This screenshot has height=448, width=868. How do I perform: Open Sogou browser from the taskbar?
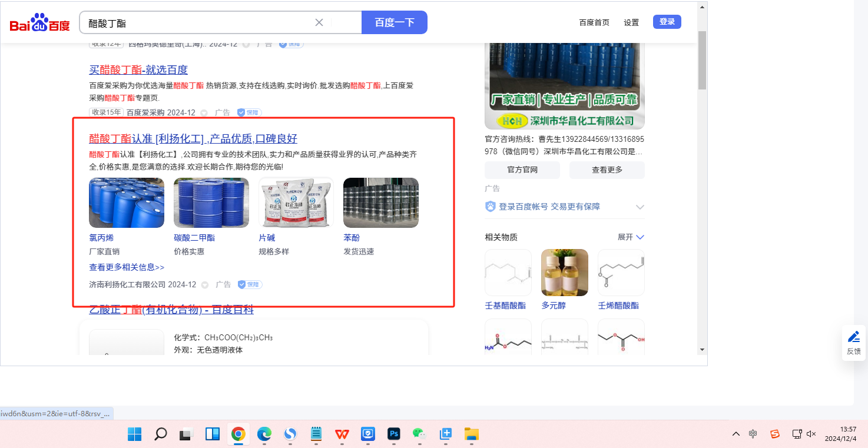[290, 434]
